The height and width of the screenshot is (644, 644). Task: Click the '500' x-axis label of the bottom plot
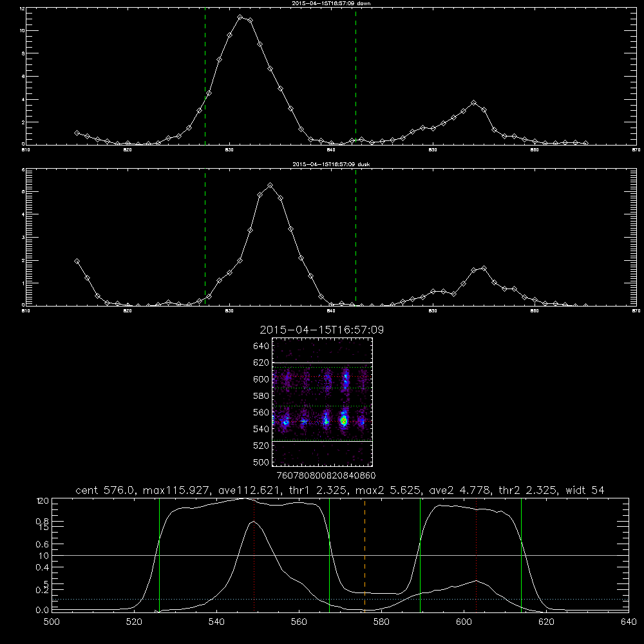[x=52, y=622]
